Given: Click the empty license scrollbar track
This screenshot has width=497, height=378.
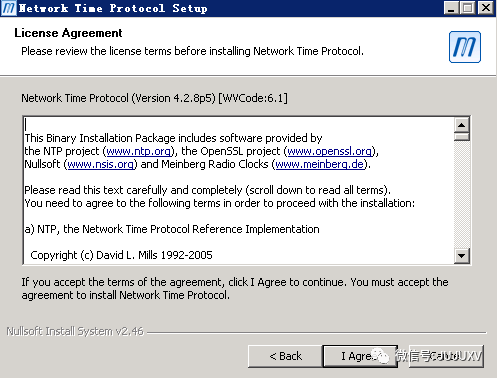Looking at the screenshot, I should pos(462,195).
